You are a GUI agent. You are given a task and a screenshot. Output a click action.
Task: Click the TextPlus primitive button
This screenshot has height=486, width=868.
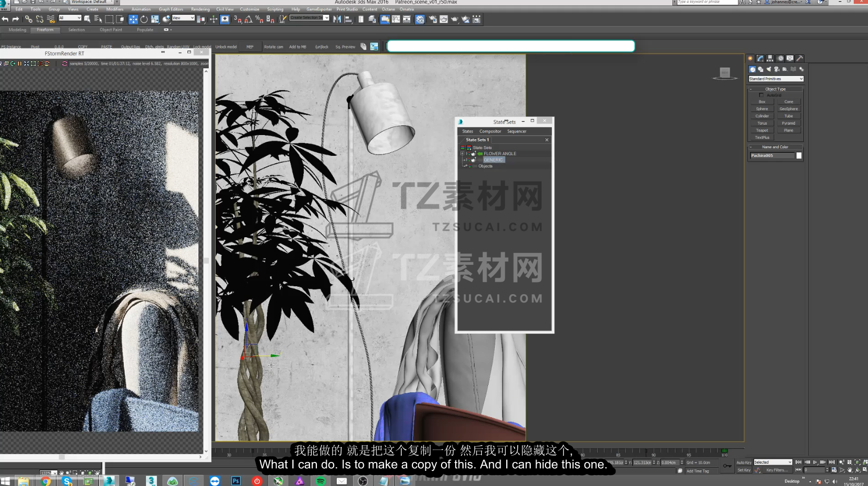[x=762, y=138]
